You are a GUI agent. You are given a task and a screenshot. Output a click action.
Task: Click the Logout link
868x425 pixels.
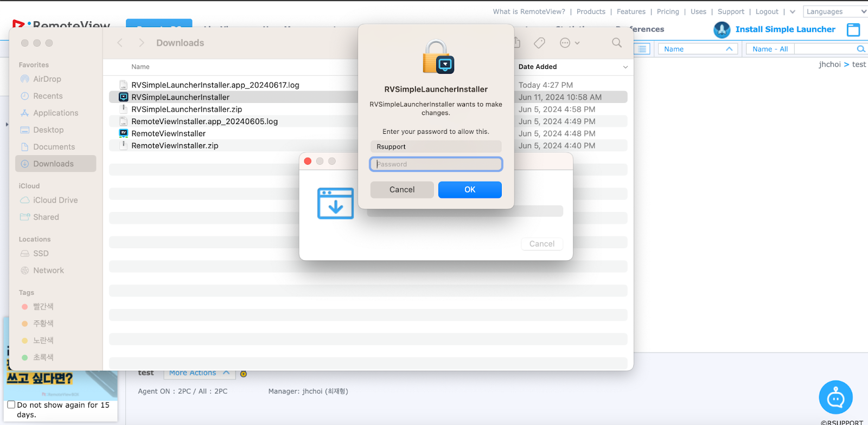[767, 11]
